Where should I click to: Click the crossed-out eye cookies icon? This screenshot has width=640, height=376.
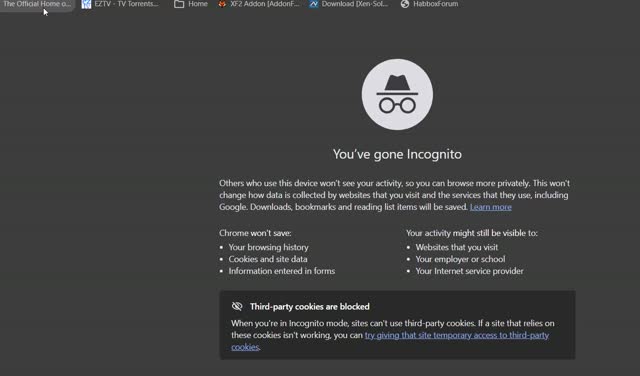[x=237, y=306]
